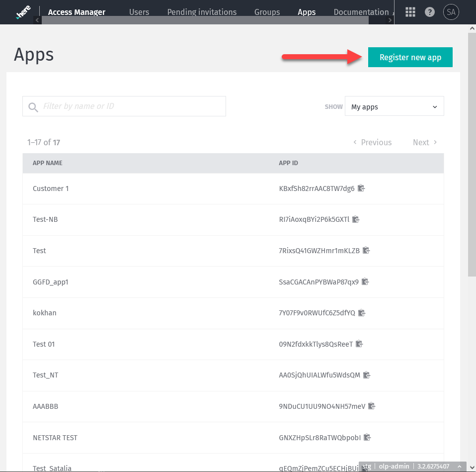
Task: Go to the Users tab
Action: coord(139,12)
